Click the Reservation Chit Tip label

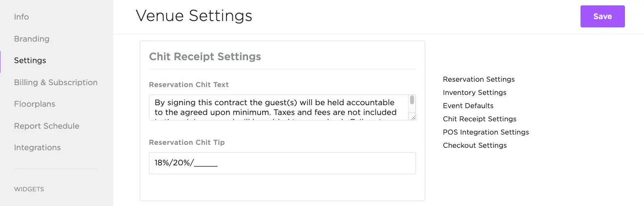tap(187, 142)
